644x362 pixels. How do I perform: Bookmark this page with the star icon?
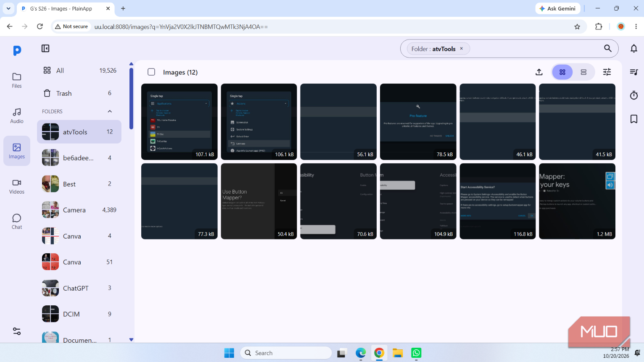coord(577,26)
